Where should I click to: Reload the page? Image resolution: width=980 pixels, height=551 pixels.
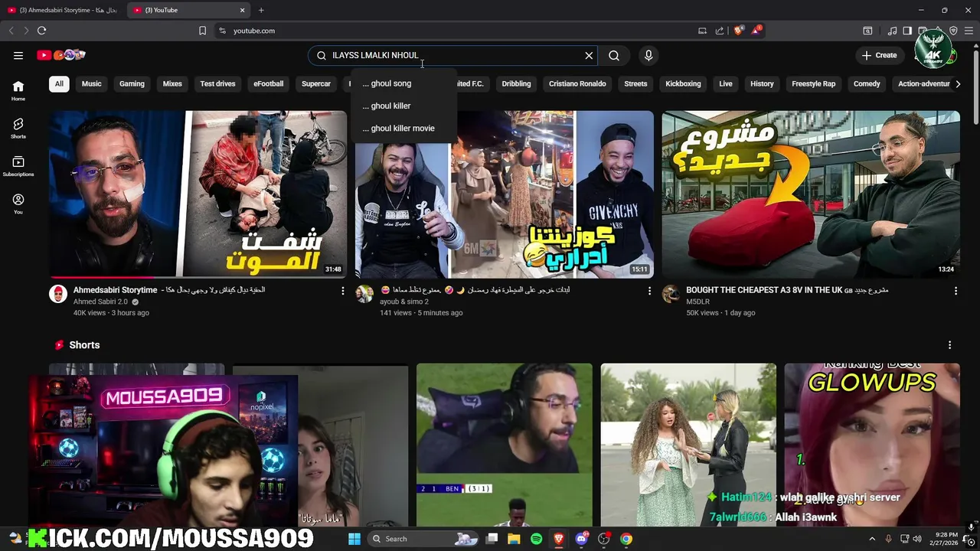(41, 31)
